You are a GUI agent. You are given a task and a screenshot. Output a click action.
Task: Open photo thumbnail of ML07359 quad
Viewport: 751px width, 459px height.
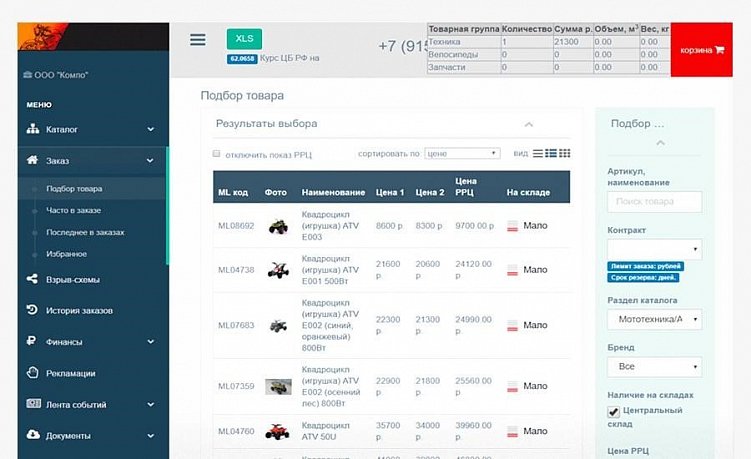pos(278,386)
